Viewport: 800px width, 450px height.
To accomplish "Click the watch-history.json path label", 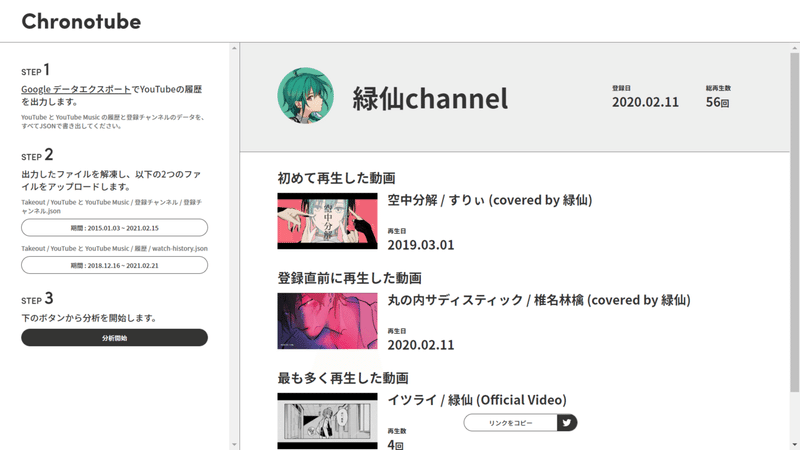I will pos(114,248).
